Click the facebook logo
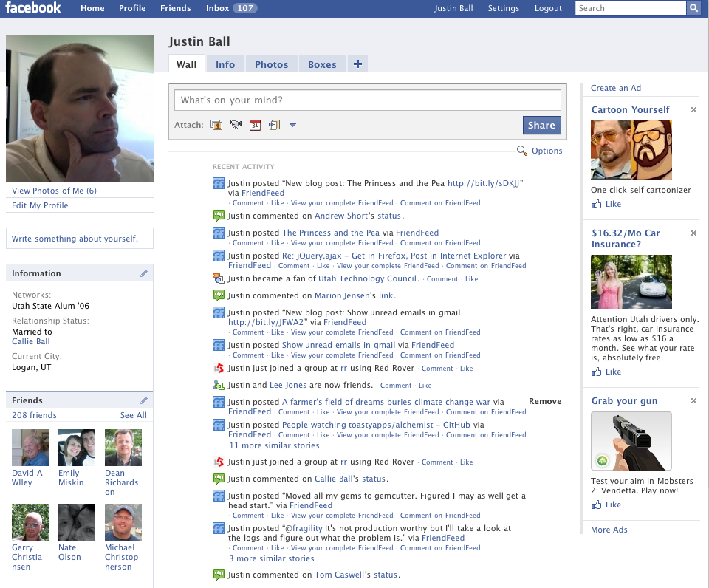Image resolution: width=709 pixels, height=588 pixels. click(x=32, y=7)
